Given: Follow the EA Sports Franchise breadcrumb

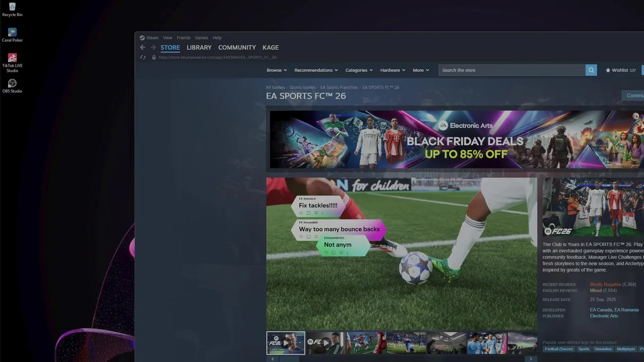Looking at the screenshot, I should (339, 87).
